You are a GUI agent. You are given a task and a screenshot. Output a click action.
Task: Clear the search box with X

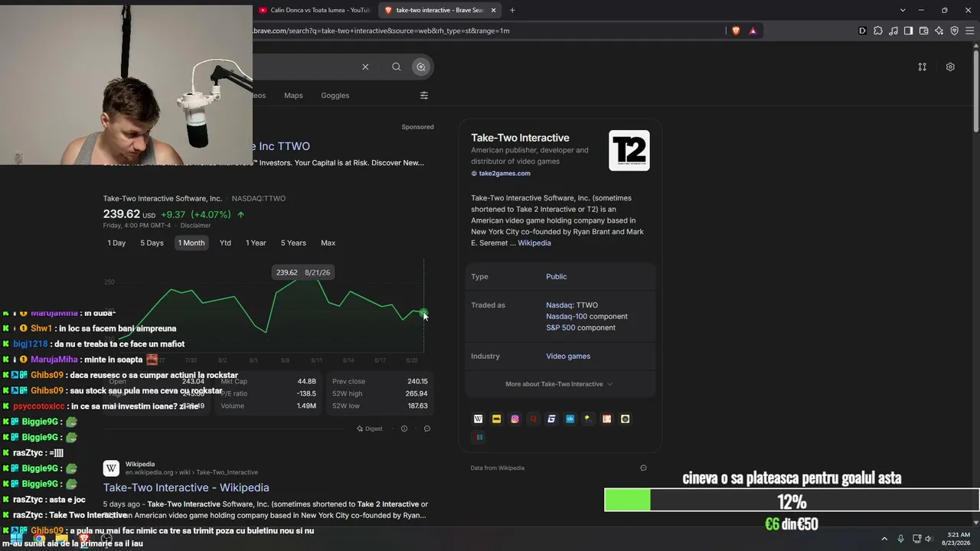coord(365,67)
